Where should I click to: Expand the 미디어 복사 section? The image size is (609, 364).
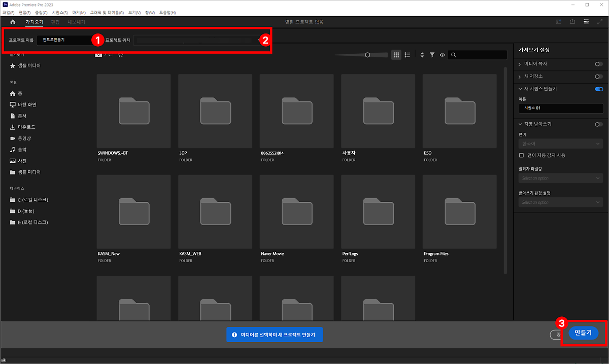click(520, 64)
